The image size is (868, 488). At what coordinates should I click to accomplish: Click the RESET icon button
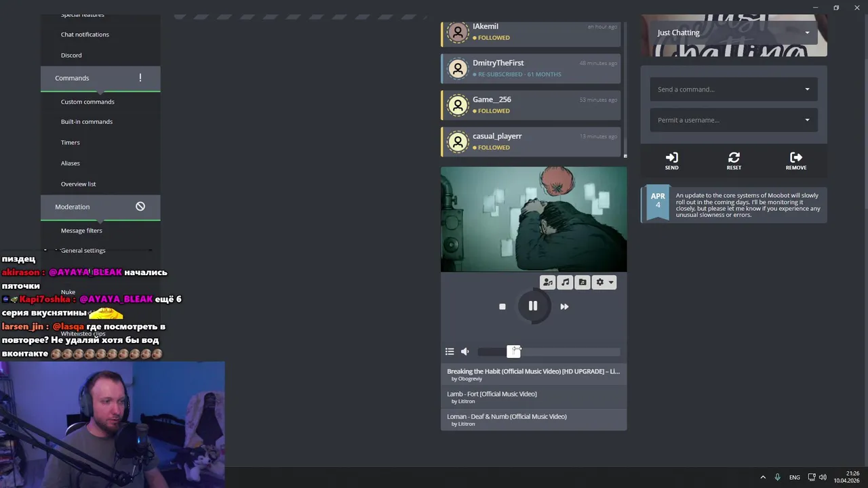click(734, 161)
